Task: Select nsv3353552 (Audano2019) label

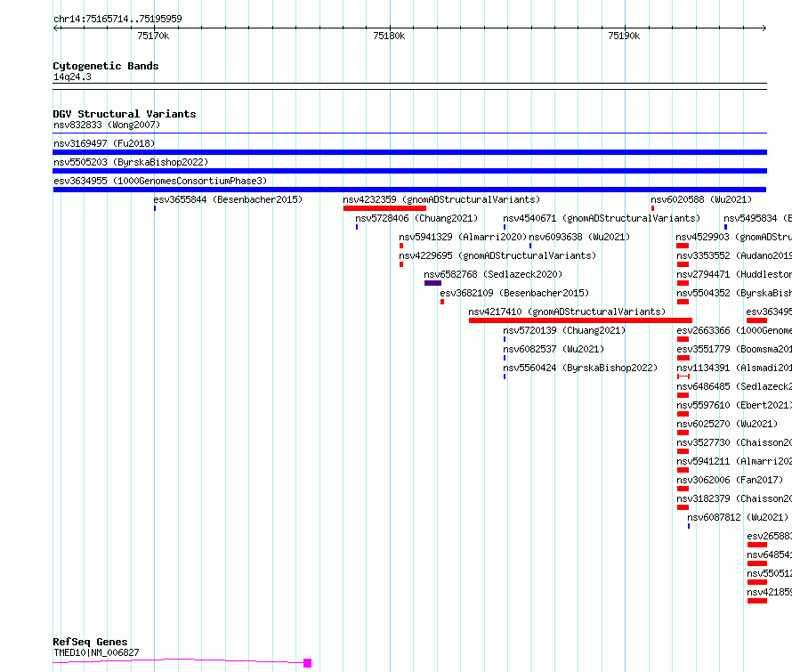Action: tap(734, 255)
